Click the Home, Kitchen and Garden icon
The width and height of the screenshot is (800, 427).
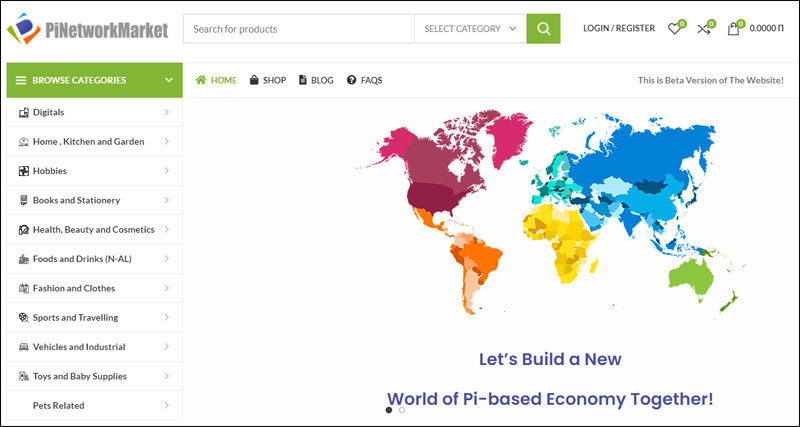point(23,142)
